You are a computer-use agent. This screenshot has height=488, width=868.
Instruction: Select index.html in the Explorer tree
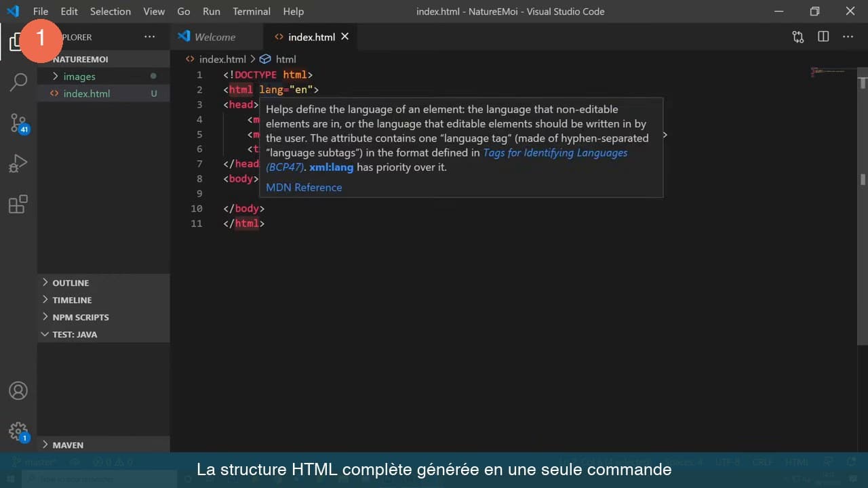coord(103,94)
